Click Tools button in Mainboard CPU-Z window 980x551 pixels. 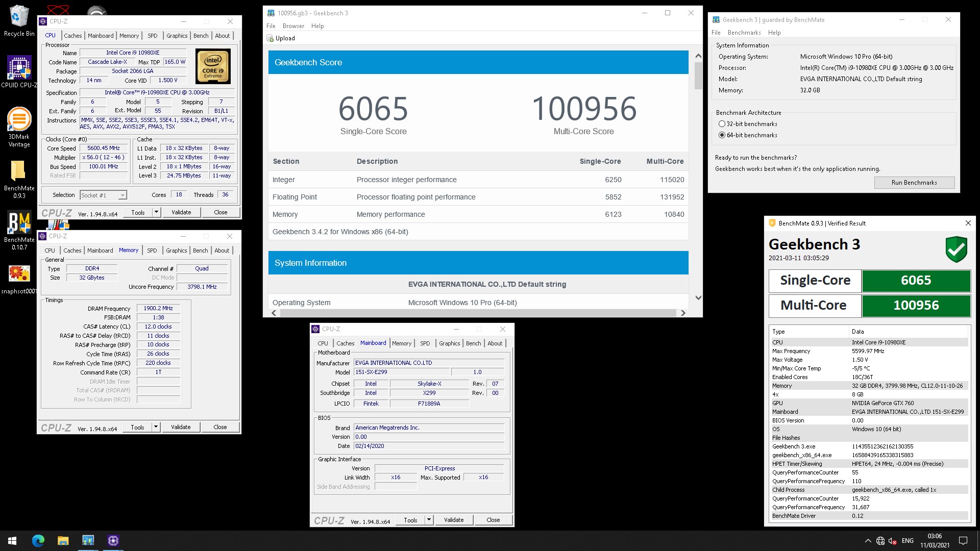410,520
